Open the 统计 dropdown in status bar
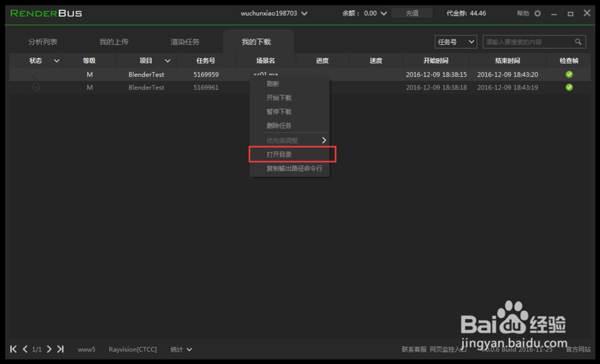Image resolution: width=600 pixels, height=364 pixels. click(181, 350)
